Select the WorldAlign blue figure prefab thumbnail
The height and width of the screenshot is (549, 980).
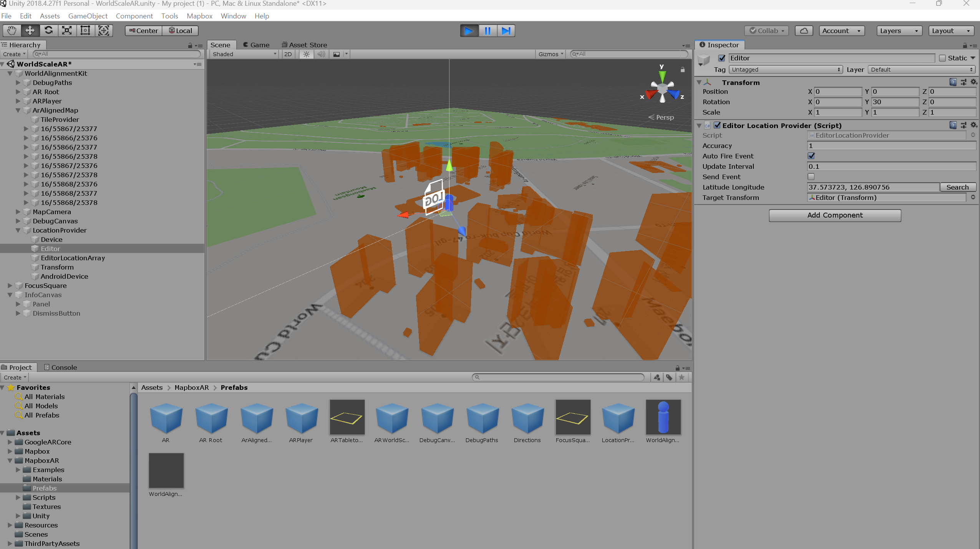pos(663,417)
